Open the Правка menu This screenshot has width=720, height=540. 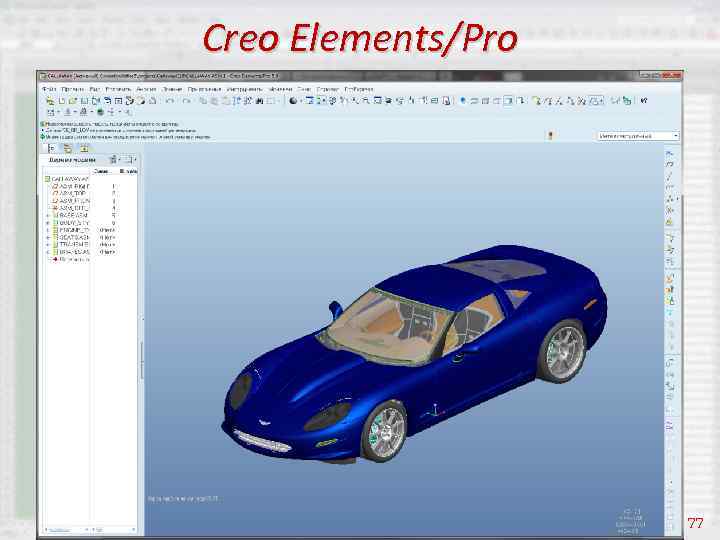tap(73, 89)
